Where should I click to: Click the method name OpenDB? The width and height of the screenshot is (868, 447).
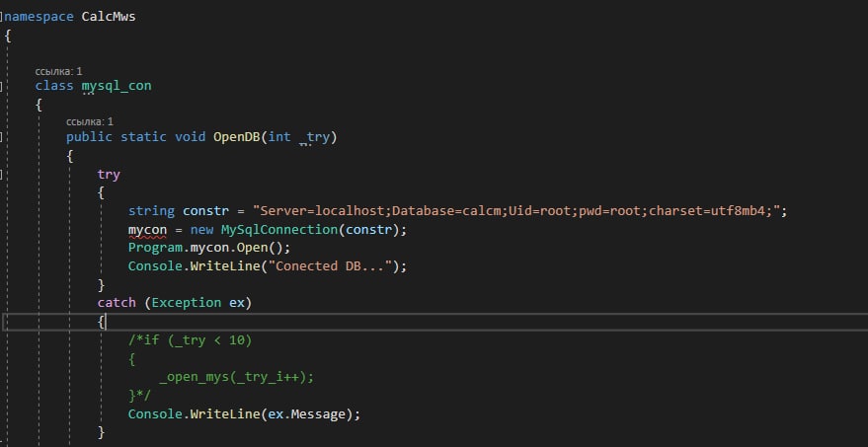pyautogui.click(x=236, y=136)
